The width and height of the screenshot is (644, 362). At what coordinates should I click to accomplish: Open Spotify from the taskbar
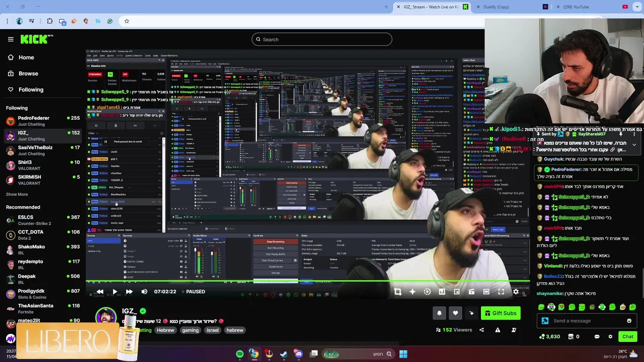point(239,354)
